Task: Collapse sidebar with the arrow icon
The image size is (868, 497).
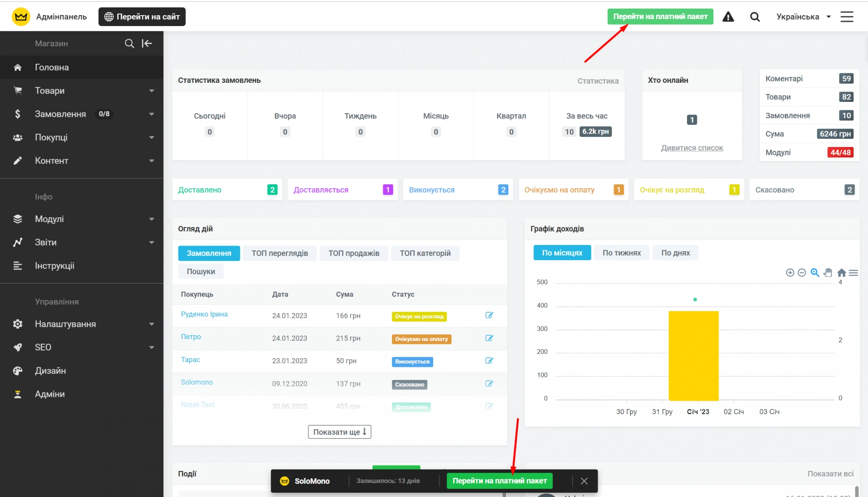Action: 147,43
